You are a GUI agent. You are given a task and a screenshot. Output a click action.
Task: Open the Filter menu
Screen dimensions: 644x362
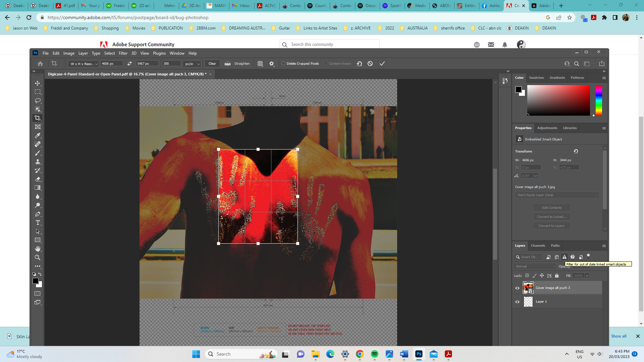(x=123, y=53)
